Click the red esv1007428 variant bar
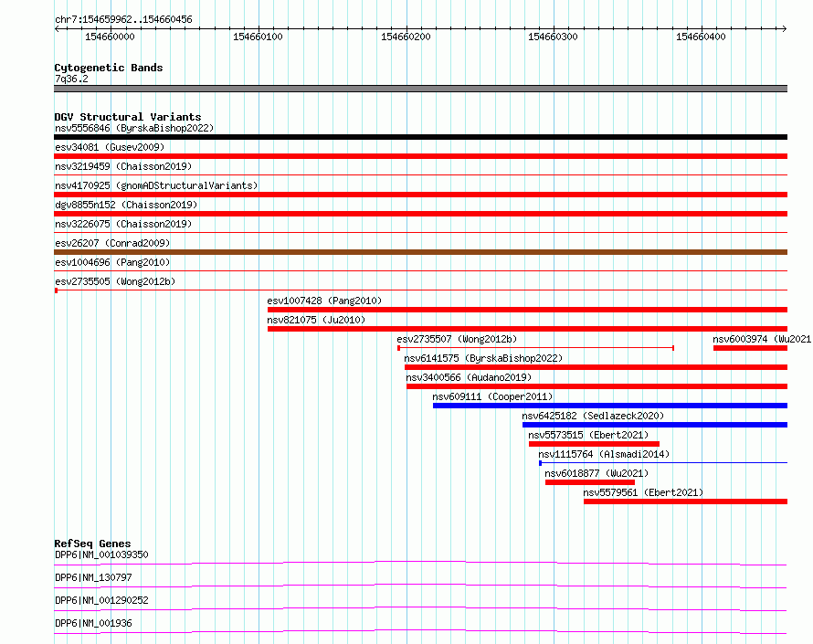The height and width of the screenshot is (644, 813). (527, 310)
